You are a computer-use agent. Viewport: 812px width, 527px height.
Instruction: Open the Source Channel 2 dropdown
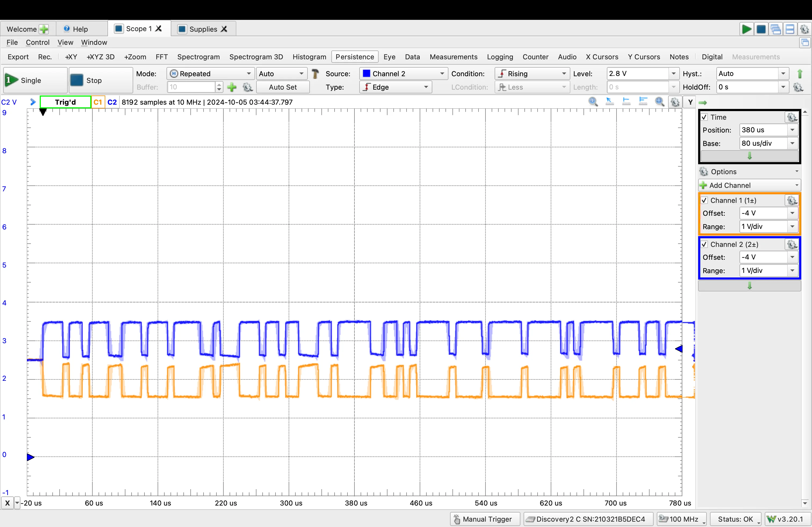pos(403,74)
